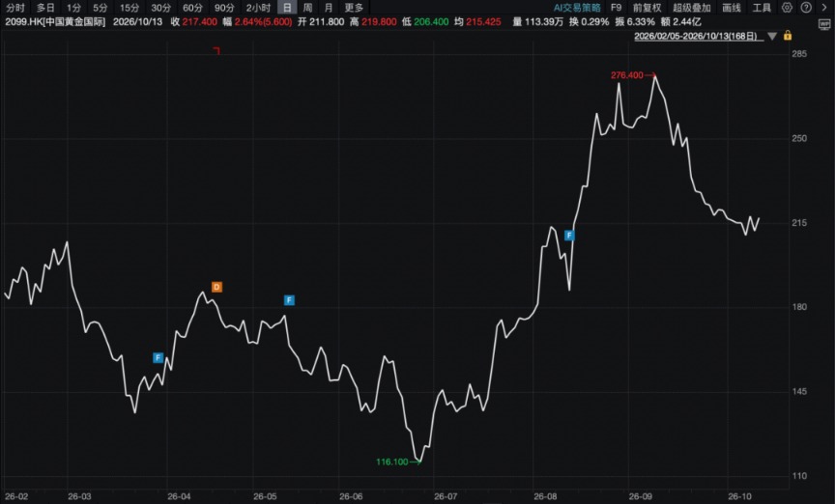The width and height of the screenshot is (835, 504).
Task: Click the turnover rate 0.29%
Action: click(x=594, y=22)
